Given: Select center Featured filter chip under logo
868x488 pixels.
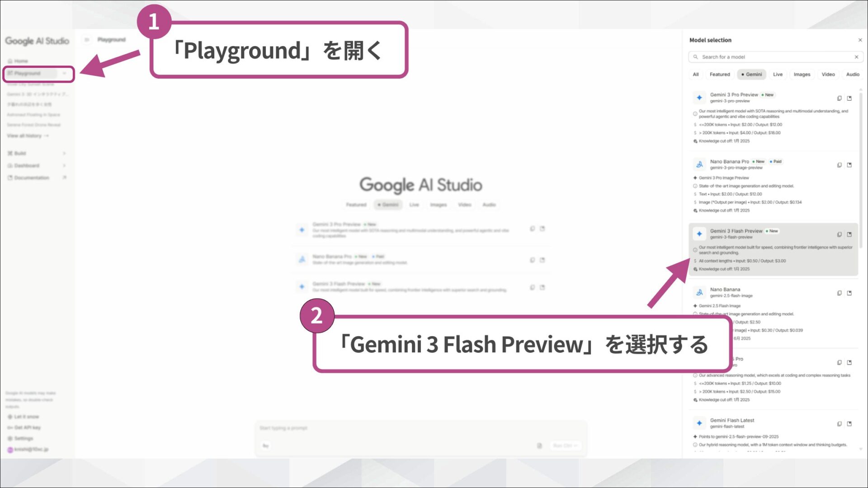Looking at the screenshot, I should [x=356, y=205].
